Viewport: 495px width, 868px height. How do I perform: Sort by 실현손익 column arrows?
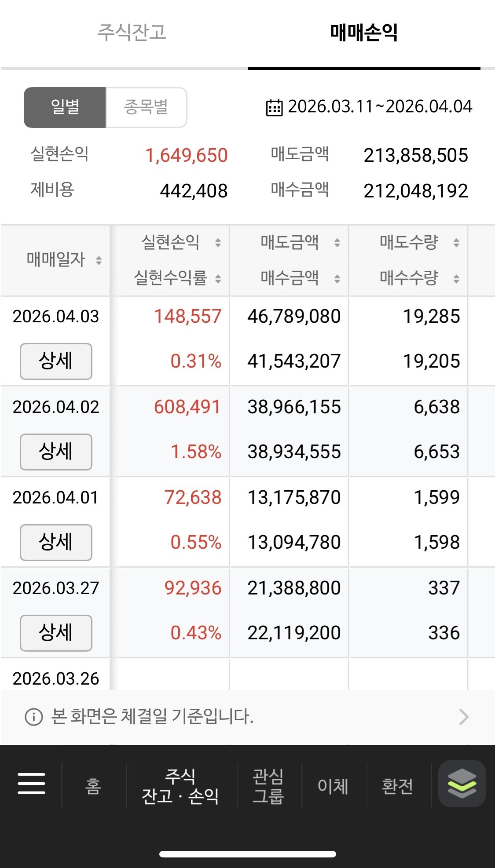click(218, 242)
